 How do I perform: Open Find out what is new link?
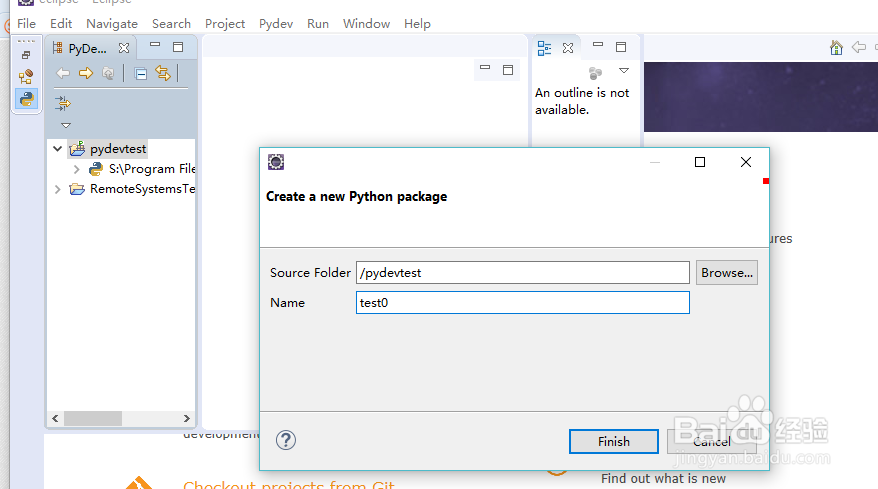pos(663,479)
